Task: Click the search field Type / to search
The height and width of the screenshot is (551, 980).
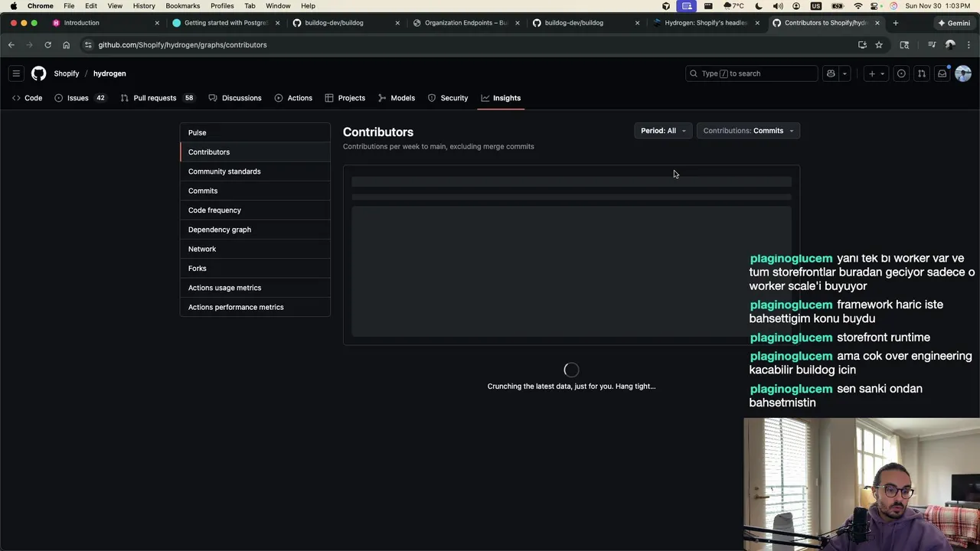Action: [x=751, y=73]
